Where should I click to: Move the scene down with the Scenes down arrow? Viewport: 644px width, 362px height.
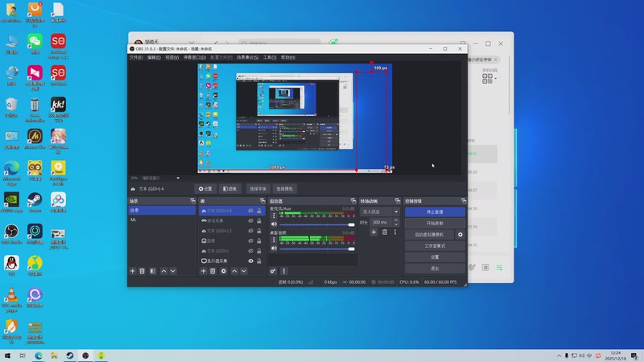click(x=173, y=271)
